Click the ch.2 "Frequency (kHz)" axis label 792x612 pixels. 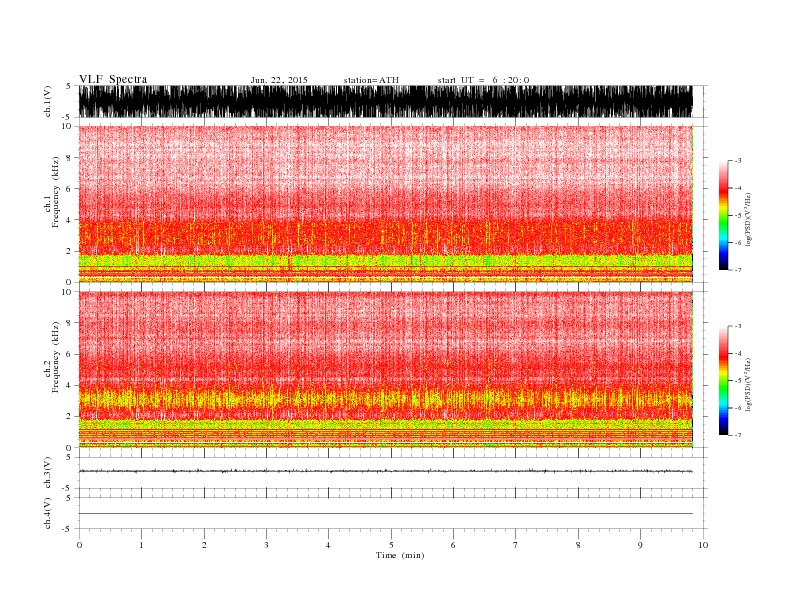click(x=56, y=358)
